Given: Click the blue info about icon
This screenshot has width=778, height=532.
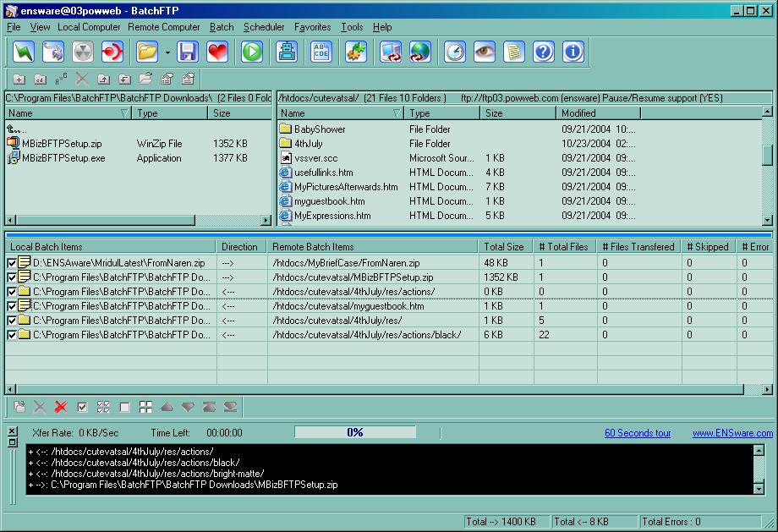Looking at the screenshot, I should (x=573, y=52).
